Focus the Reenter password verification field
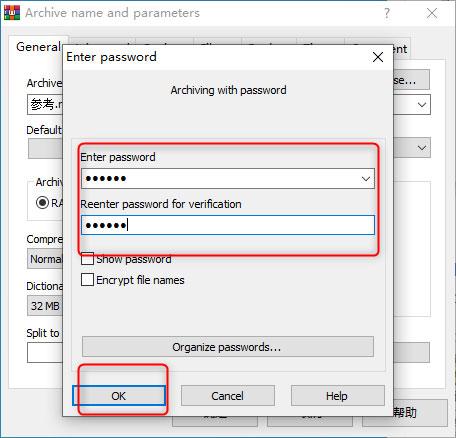The width and height of the screenshot is (456, 438). click(x=228, y=225)
